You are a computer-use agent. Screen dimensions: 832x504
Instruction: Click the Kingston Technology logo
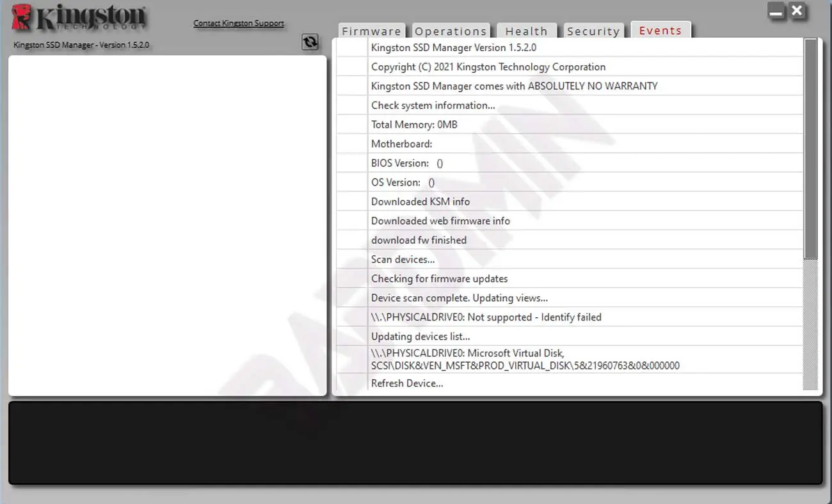coord(79,19)
